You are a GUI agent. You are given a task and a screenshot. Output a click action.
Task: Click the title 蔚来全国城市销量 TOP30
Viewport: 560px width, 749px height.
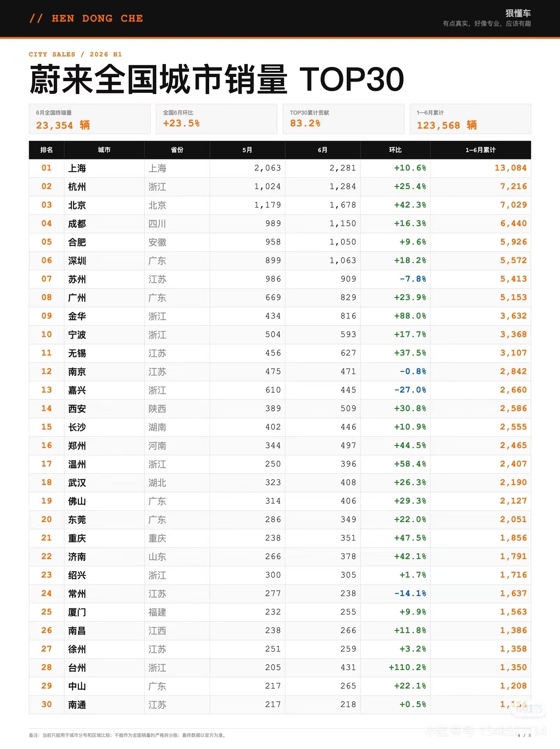tap(217, 79)
